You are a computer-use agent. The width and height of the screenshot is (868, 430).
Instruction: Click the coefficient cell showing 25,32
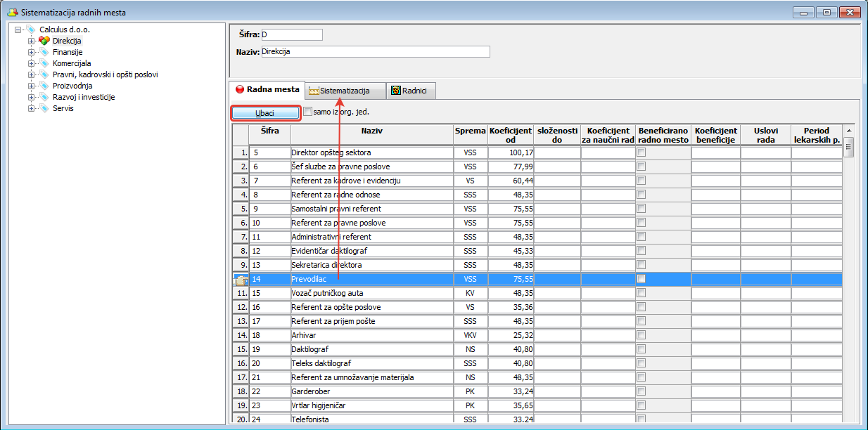point(511,335)
